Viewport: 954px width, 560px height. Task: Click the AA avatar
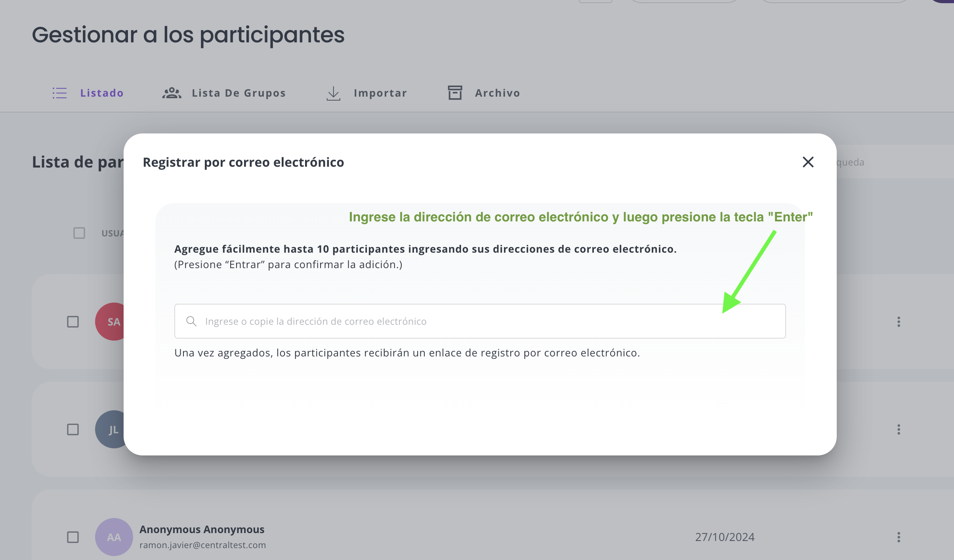coord(114,537)
